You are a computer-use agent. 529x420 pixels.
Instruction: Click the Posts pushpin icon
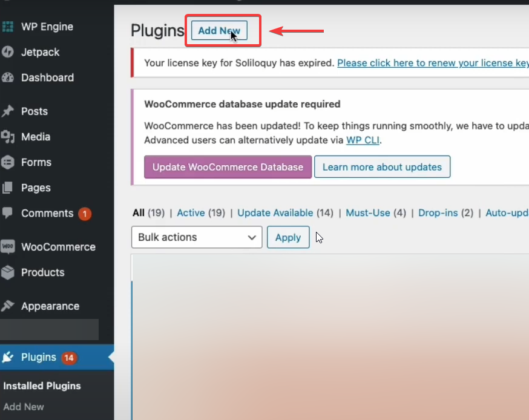pyautogui.click(x=7, y=111)
